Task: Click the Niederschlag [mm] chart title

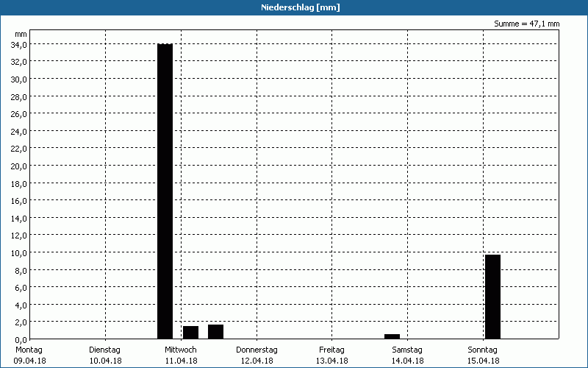Action: click(x=301, y=7)
